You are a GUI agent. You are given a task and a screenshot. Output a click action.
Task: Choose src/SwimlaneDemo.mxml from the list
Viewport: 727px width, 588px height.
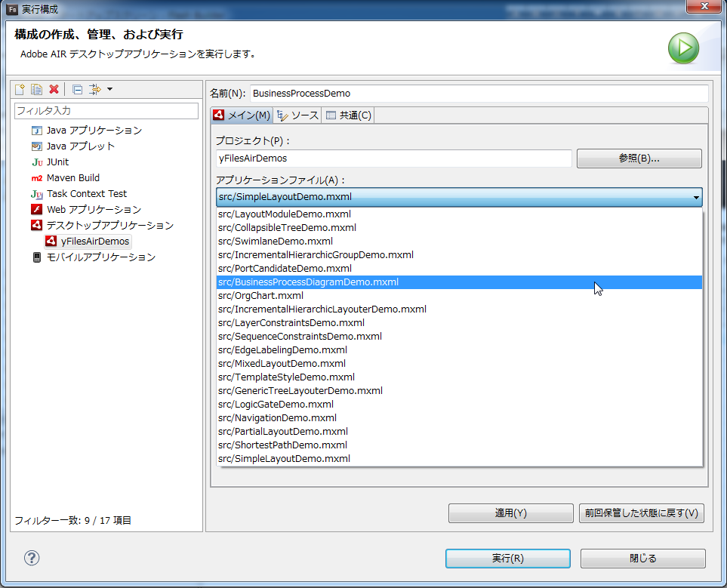[x=460, y=241]
